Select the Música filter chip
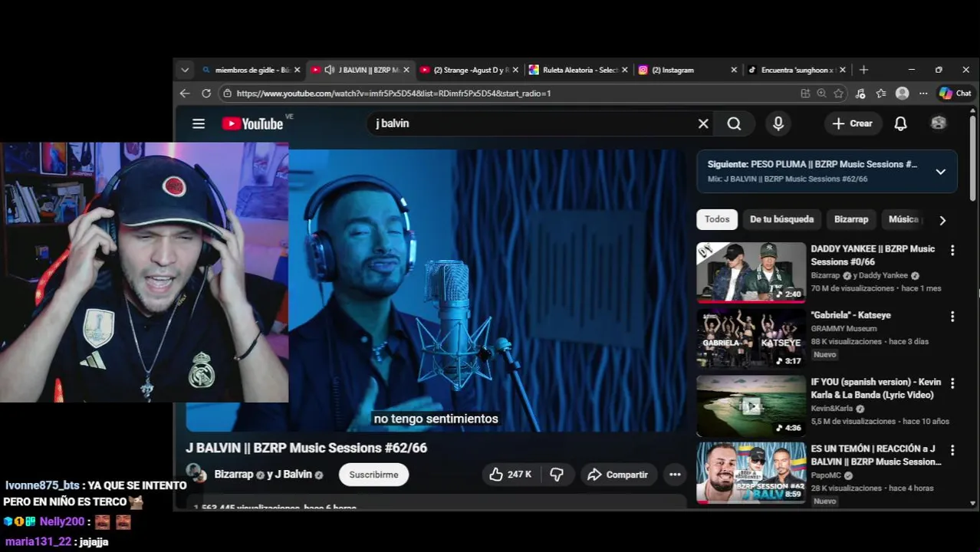 (903, 219)
